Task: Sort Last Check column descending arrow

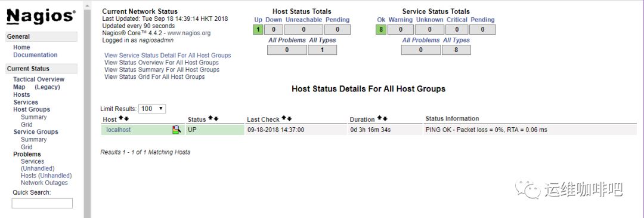Action: pyautogui.click(x=289, y=118)
